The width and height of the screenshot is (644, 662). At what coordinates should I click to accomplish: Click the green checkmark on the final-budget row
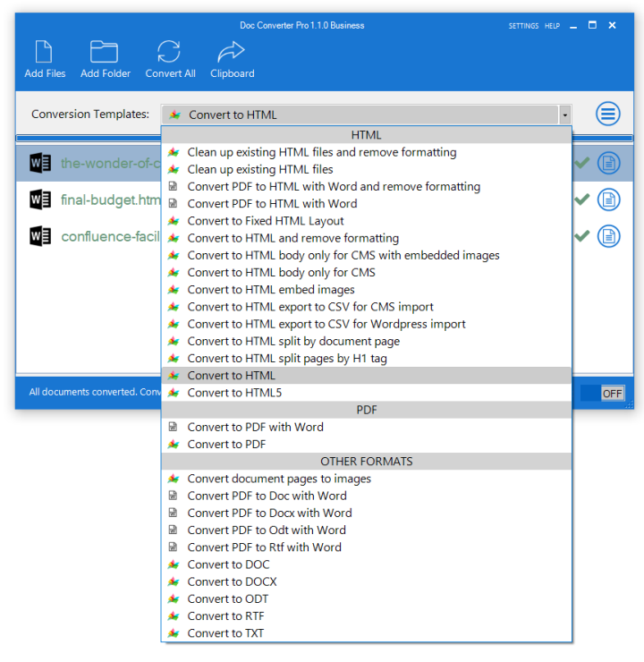[582, 199]
